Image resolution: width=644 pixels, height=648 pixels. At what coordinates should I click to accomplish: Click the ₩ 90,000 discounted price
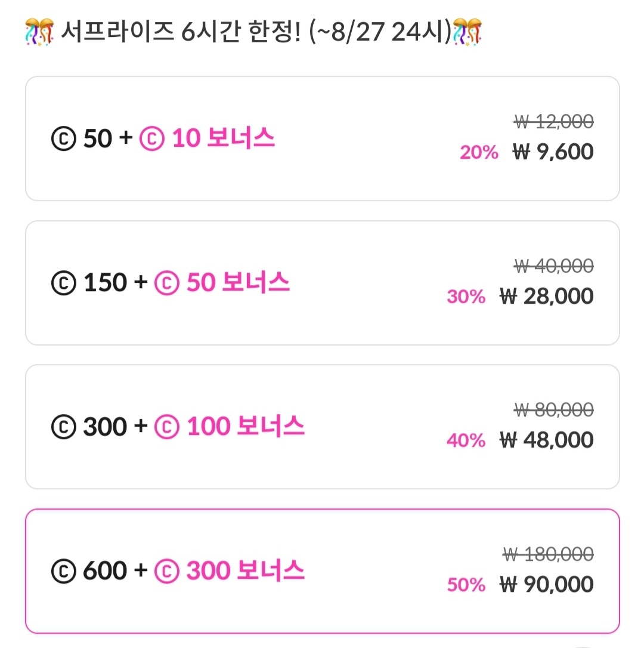547,584
